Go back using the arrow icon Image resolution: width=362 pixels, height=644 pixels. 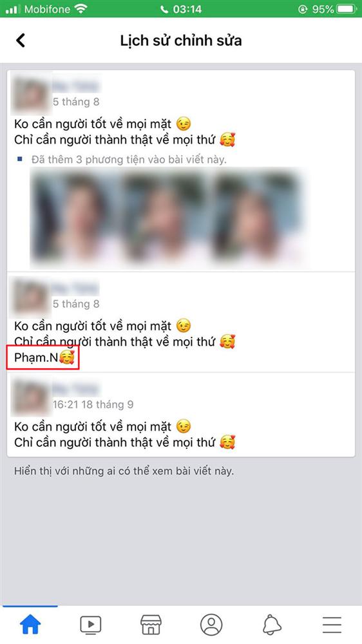coord(21,40)
